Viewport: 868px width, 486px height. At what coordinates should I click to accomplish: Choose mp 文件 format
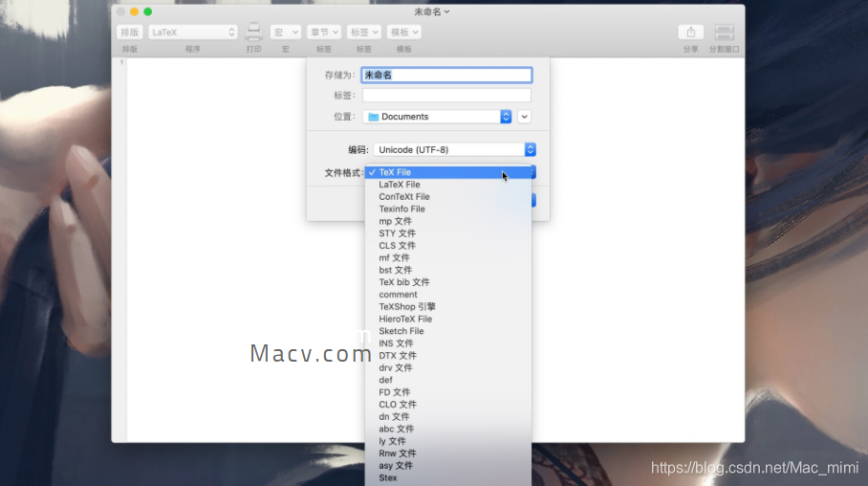click(x=448, y=221)
